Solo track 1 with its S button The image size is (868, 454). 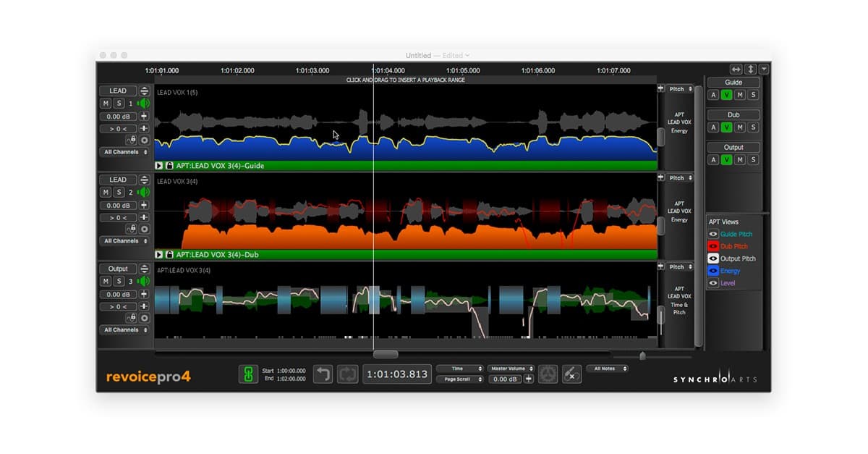119,104
